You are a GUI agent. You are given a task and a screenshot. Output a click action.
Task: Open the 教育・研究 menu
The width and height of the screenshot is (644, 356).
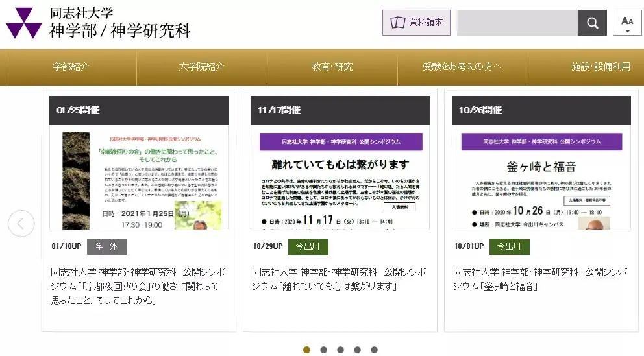(332, 67)
